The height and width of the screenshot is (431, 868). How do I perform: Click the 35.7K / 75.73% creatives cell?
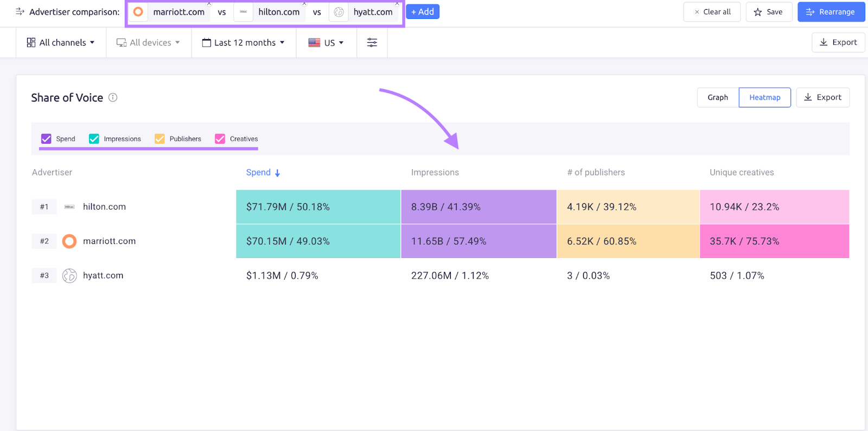click(775, 241)
